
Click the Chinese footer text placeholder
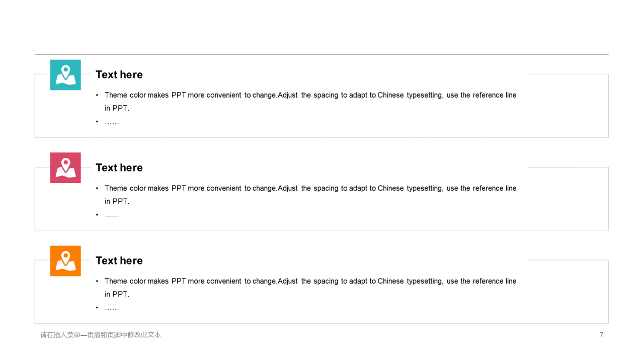[101, 335]
